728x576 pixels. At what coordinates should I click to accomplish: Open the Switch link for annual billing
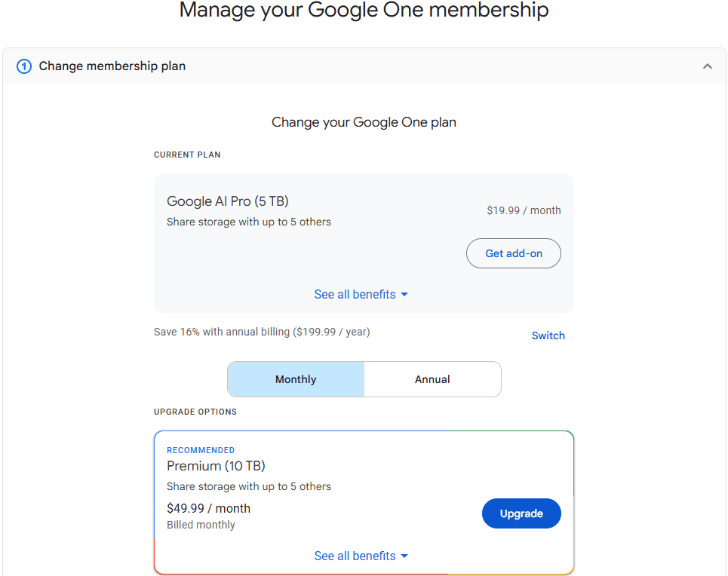point(548,335)
